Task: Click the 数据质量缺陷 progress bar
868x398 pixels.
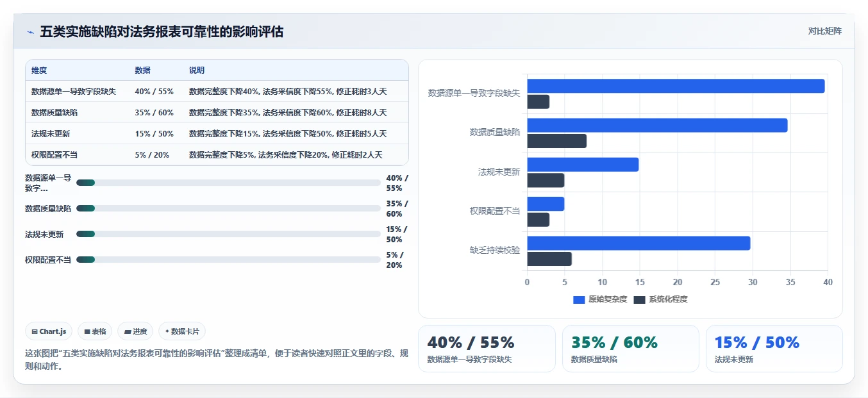Action: click(228, 208)
